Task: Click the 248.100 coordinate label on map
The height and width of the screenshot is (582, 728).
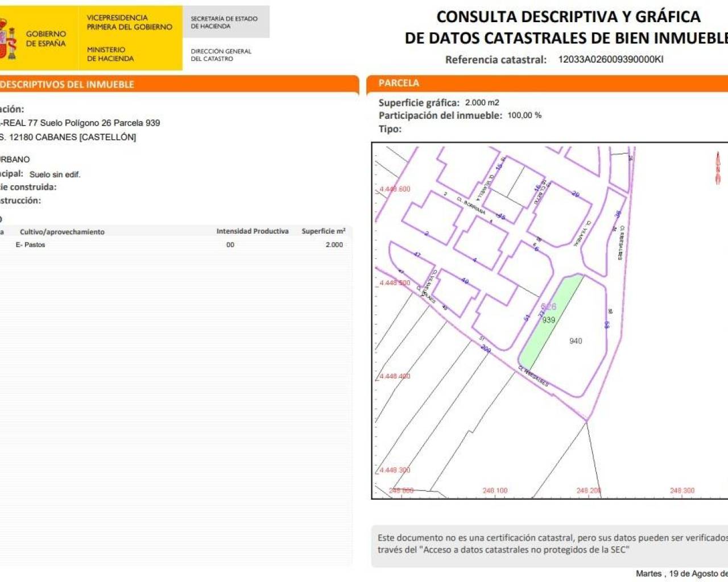Action: point(495,490)
